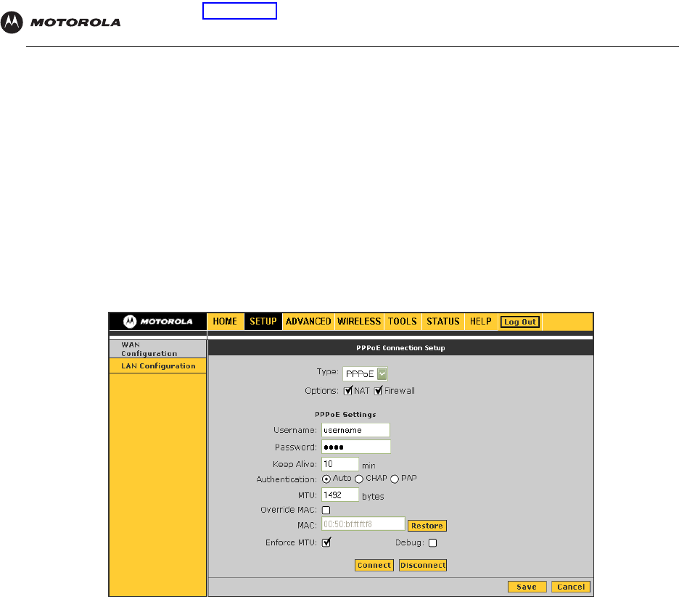This screenshot has width=700, height=599.
Task: Toggle the Enforce MTU checkbox
Action: pyautogui.click(x=326, y=542)
